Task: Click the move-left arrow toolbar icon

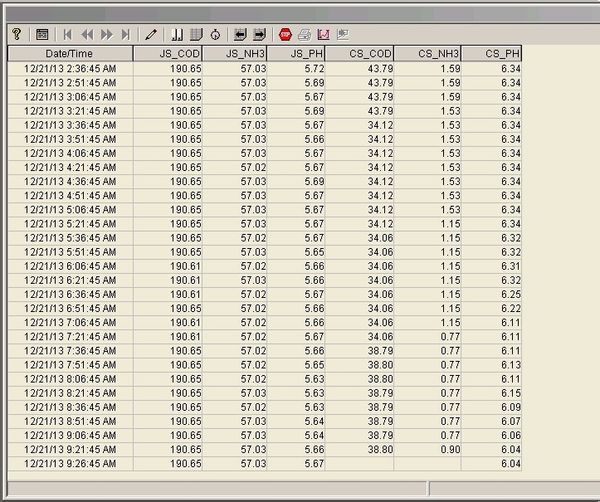Action: tap(240, 35)
